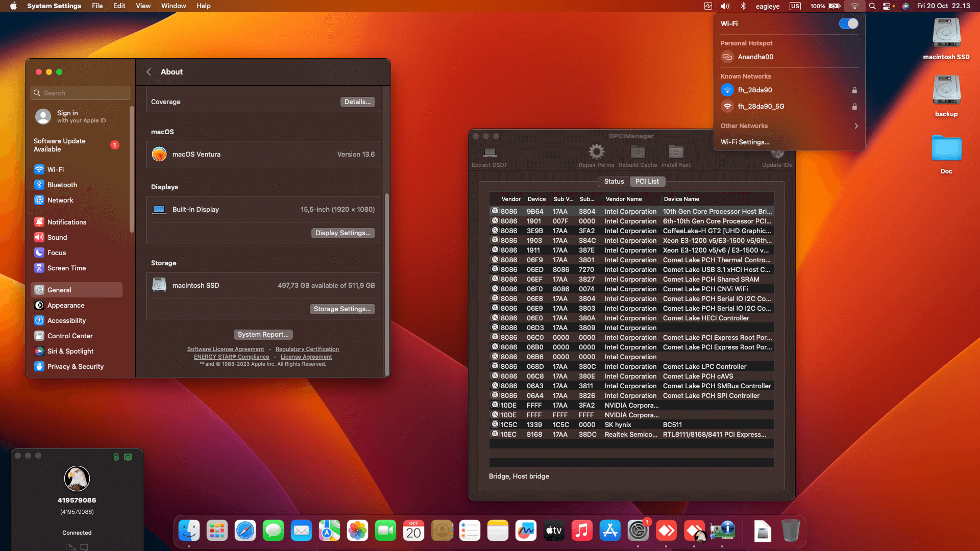
Task: Go back from the About page
Action: point(149,72)
